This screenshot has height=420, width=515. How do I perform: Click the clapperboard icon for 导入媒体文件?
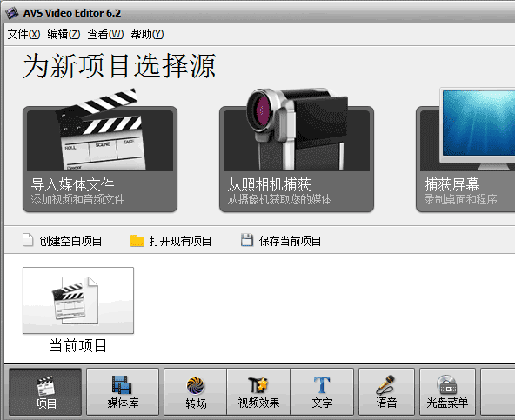tap(102, 130)
